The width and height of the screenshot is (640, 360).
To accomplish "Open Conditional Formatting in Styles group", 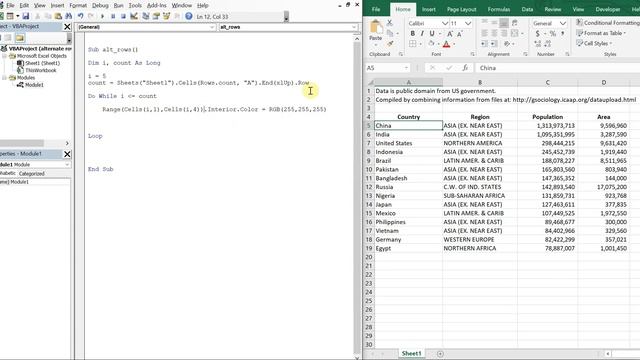I will pos(608,23).
